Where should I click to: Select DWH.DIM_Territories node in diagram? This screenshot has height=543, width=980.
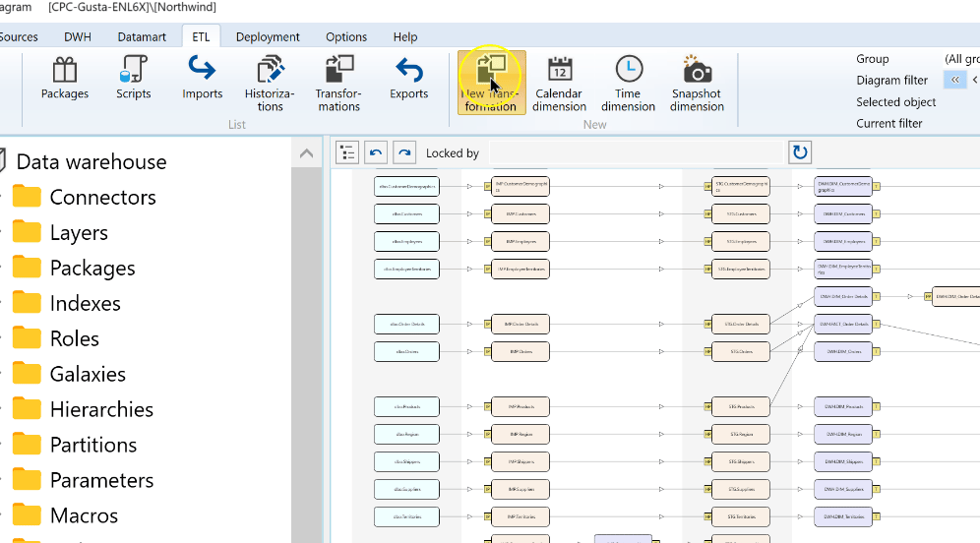pyautogui.click(x=843, y=516)
